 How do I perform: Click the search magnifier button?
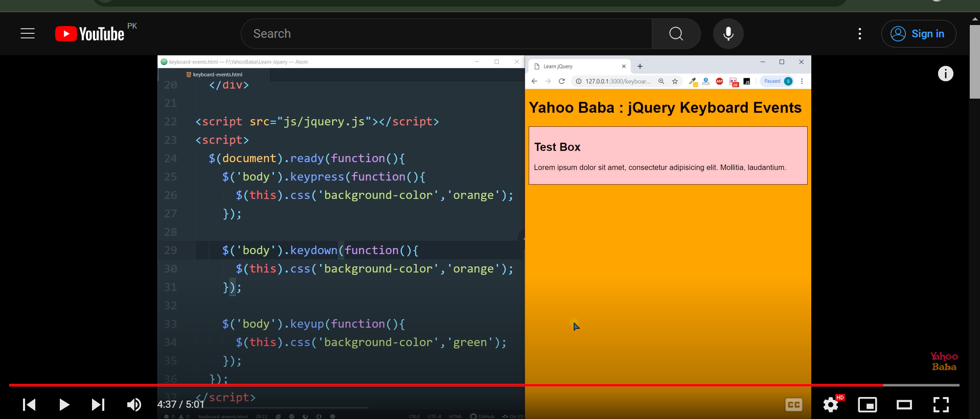coord(676,34)
